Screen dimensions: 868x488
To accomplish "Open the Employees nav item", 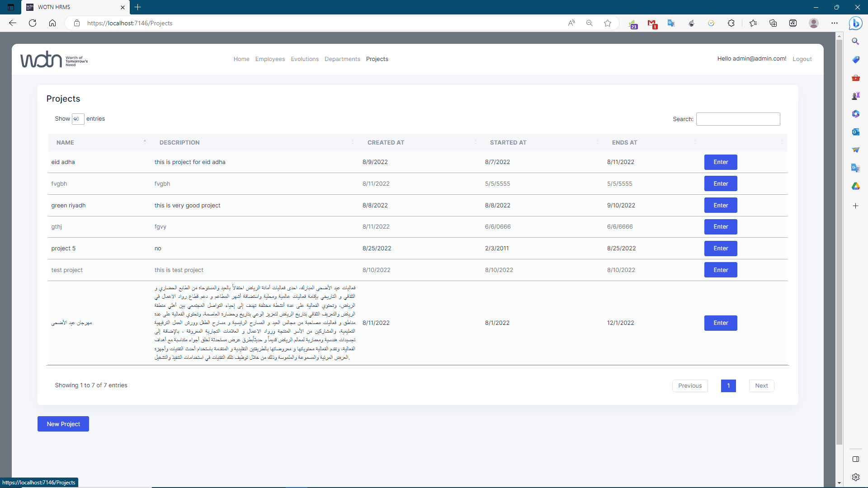I will click(x=270, y=59).
